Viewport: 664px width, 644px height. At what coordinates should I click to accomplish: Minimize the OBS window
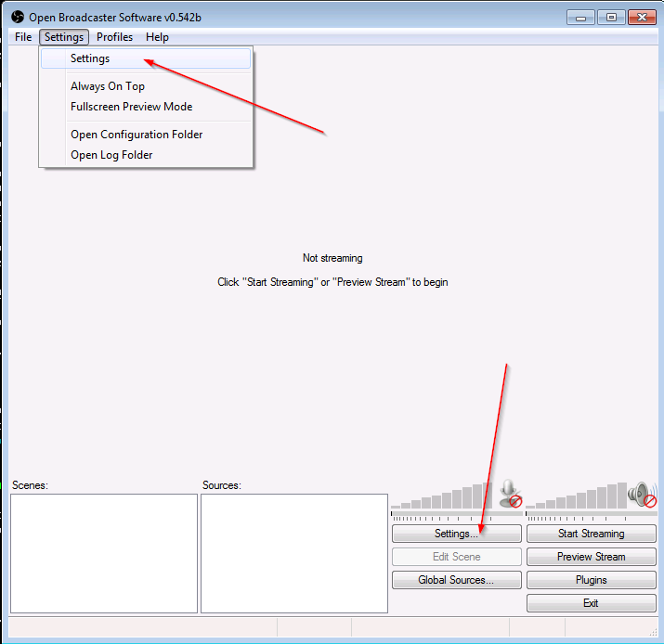[580, 18]
